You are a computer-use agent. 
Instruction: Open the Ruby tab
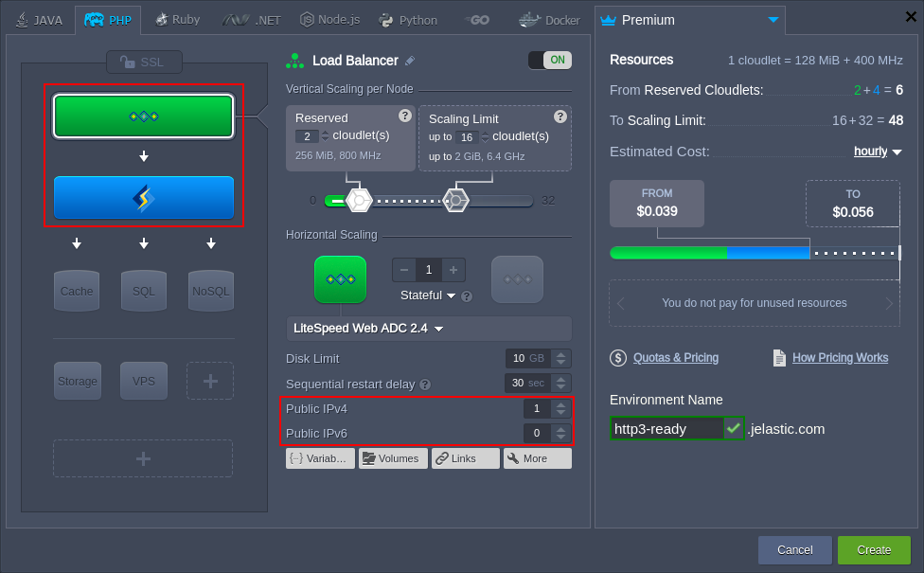click(x=177, y=20)
